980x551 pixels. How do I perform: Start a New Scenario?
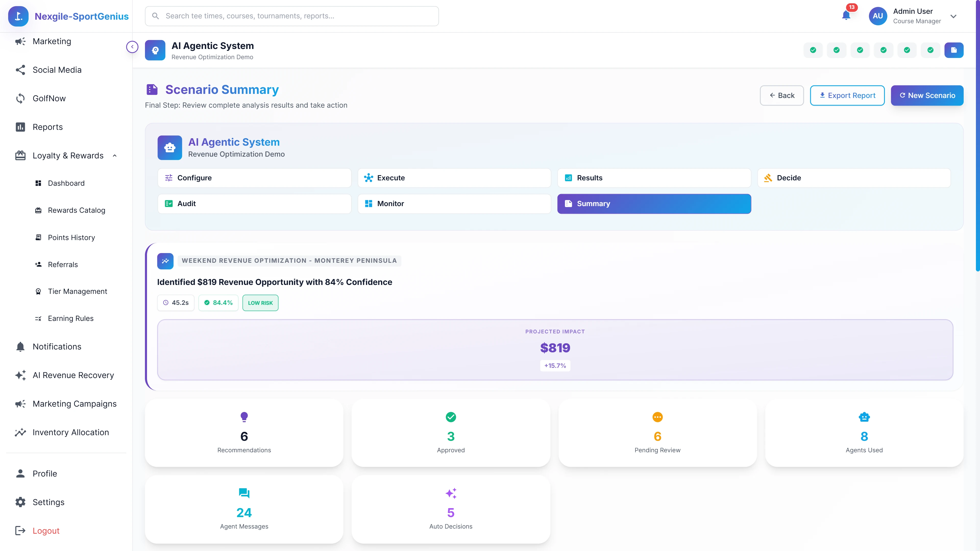tap(927, 95)
